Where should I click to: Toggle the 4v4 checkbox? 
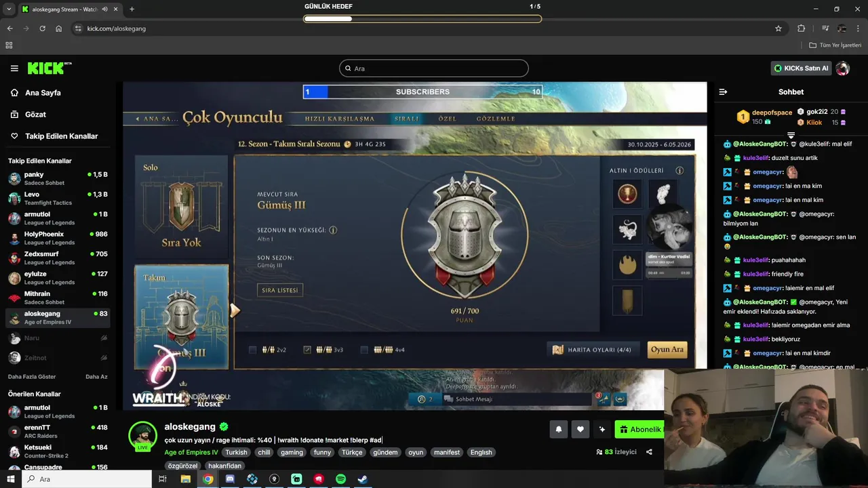coord(364,350)
